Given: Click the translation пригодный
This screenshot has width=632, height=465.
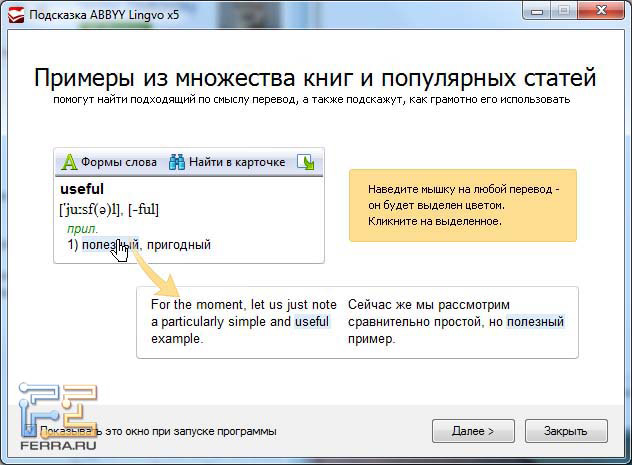Looking at the screenshot, I should (179, 245).
